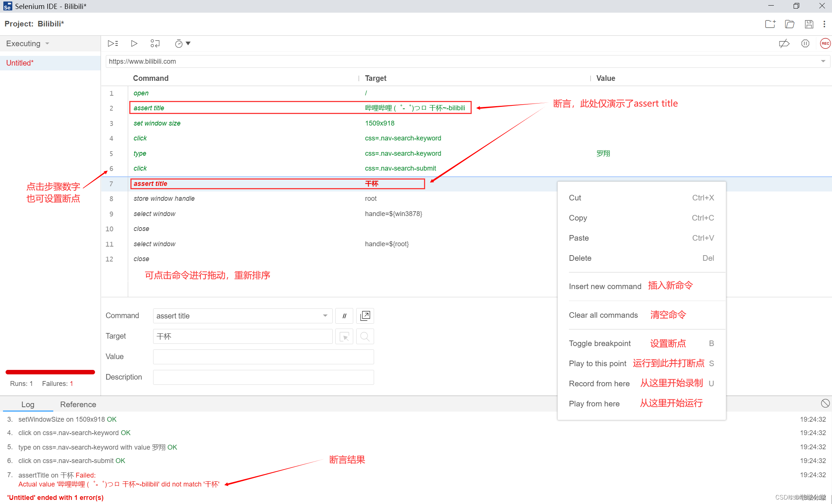Click the Value column header
Viewport: 832px width, 504px height.
[x=605, y=78]
